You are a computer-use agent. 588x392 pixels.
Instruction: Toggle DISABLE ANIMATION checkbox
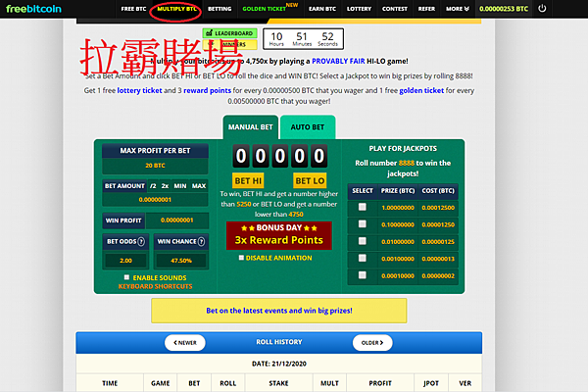tap(241, 258)
